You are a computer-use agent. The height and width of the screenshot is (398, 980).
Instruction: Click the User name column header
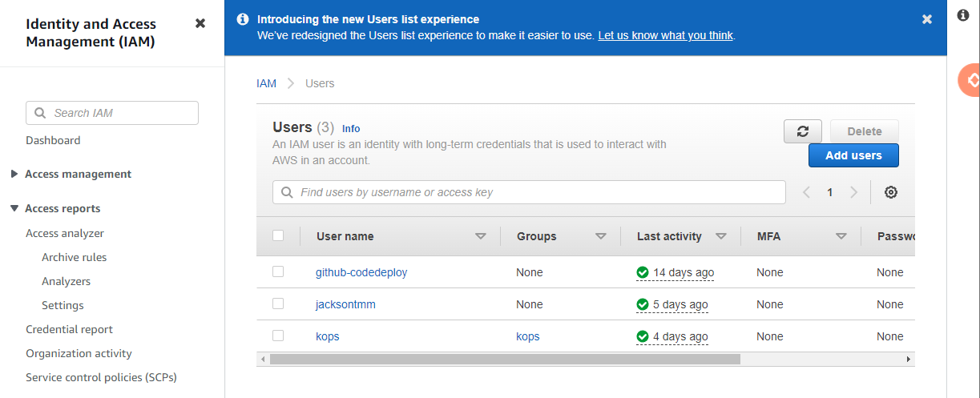click(345, 236)
